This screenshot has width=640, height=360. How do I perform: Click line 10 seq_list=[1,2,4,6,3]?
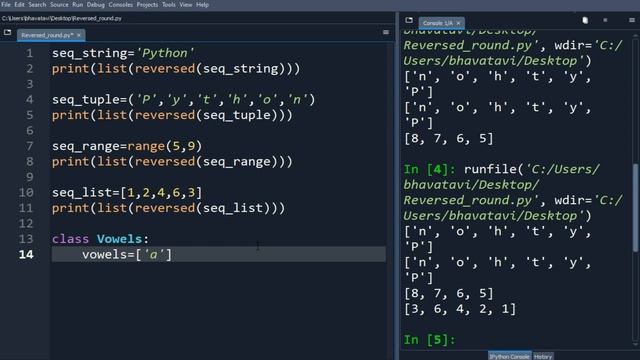[127, 193]
